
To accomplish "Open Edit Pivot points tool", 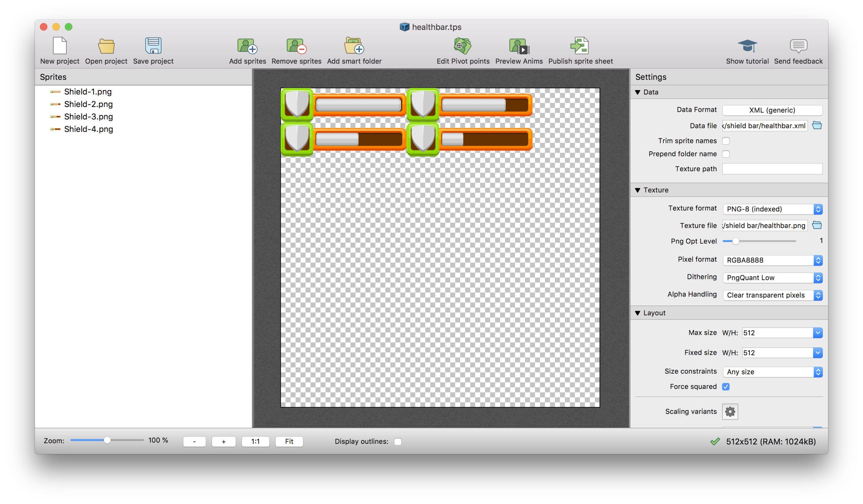I will [463, 46].
